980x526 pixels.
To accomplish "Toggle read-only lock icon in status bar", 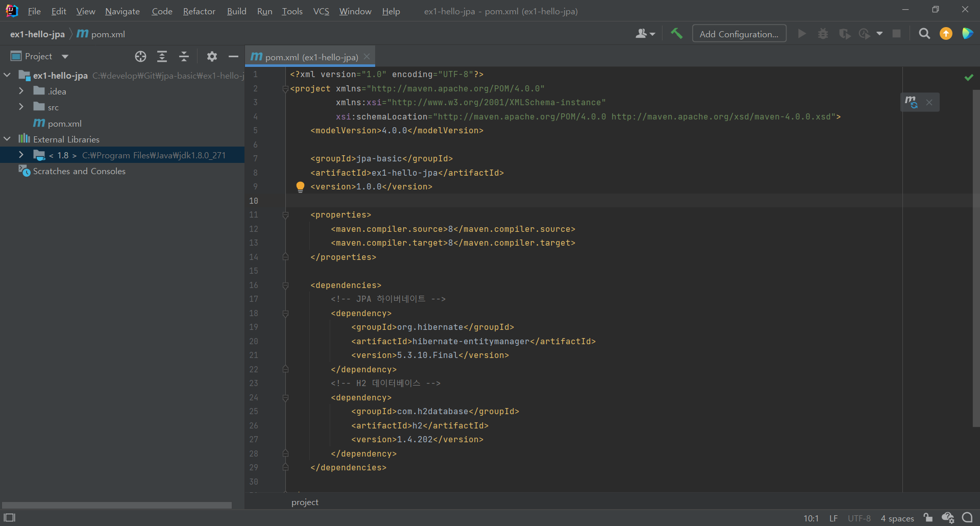I will click(x=928, y=518).
